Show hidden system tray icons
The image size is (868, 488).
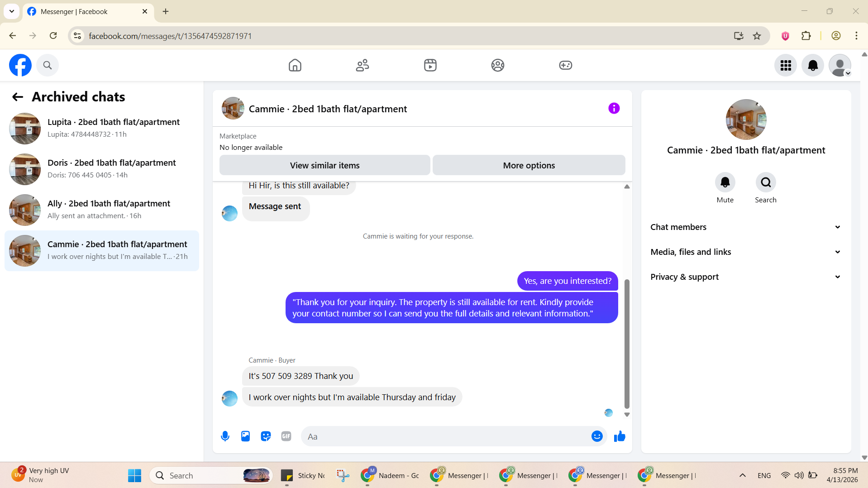click(x=743, y=475)
